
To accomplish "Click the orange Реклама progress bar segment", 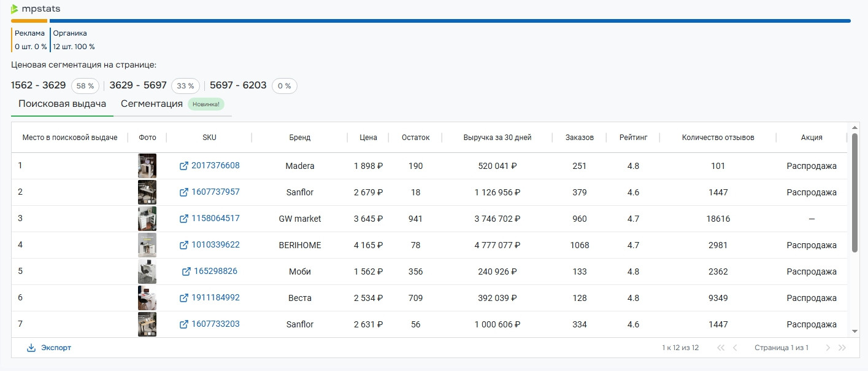I will 29,21.
